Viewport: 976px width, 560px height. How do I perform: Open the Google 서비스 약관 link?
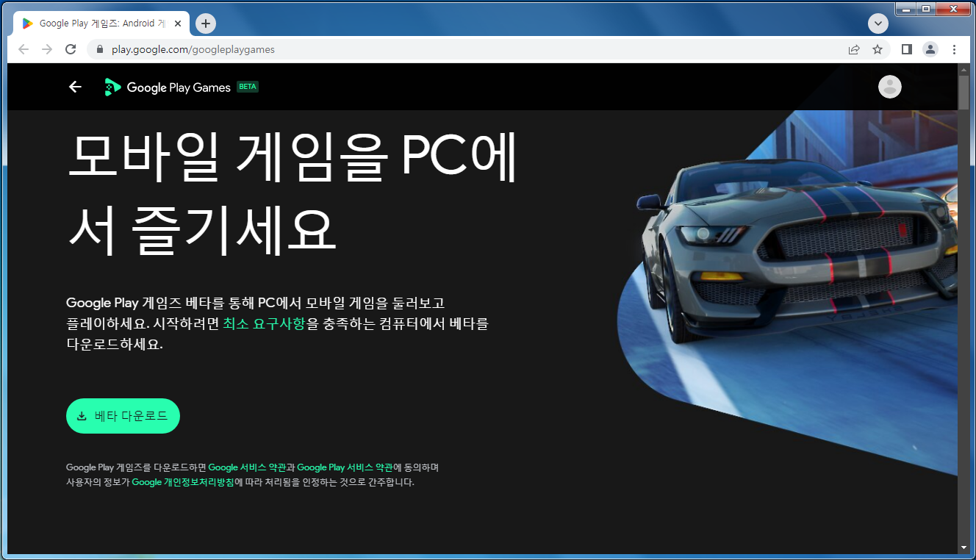247,467
